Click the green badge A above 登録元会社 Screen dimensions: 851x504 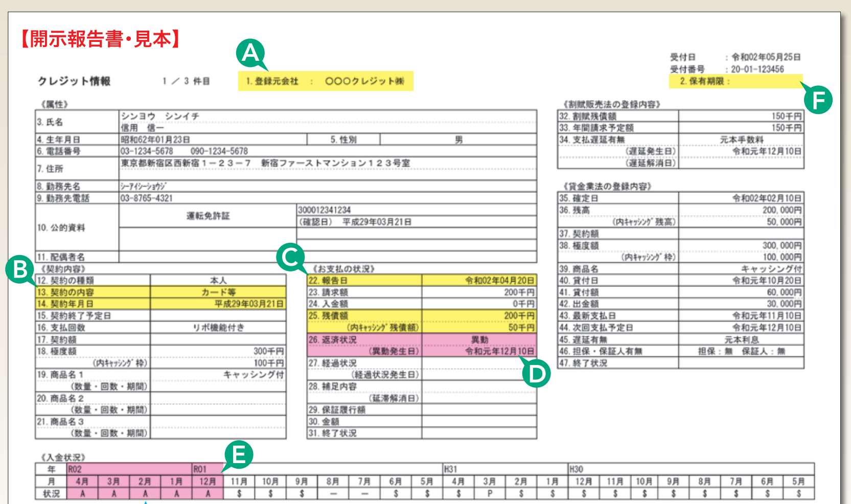coord(250,53)
